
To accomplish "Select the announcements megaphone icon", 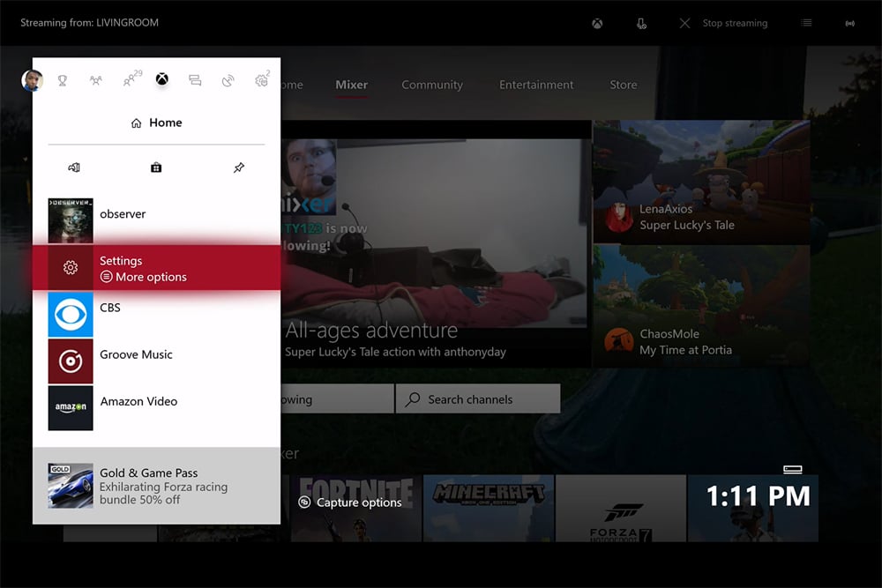I will pyautogui.click(x=74, y=167).
